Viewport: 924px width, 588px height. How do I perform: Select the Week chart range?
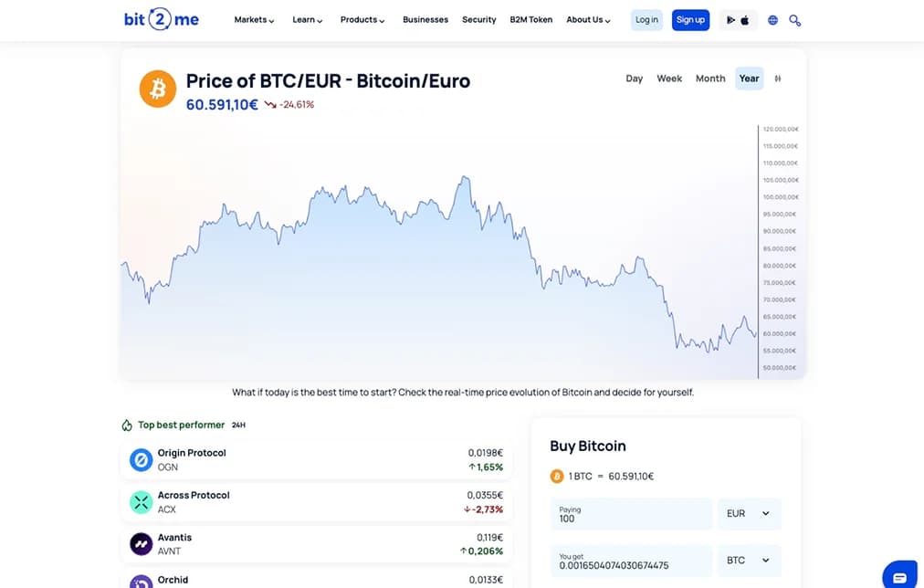(669, 79)
